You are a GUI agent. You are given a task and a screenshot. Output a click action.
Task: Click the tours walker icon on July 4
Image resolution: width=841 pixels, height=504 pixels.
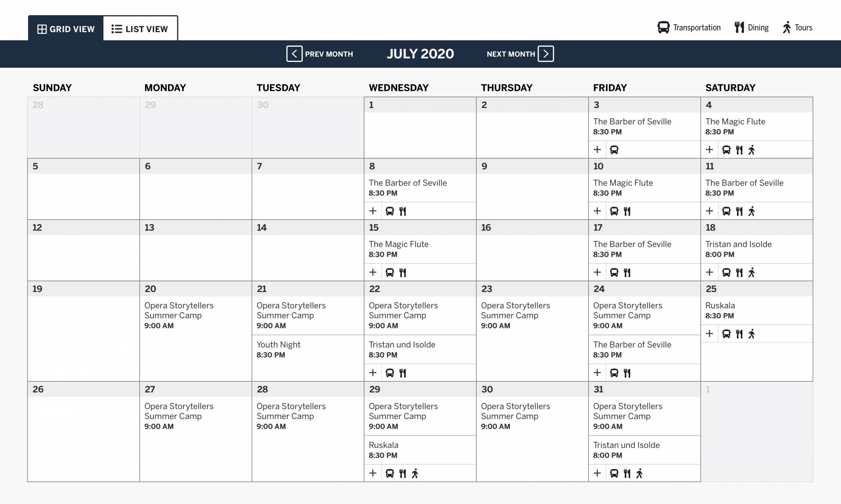pyautogui.click(x=752, y=150)
